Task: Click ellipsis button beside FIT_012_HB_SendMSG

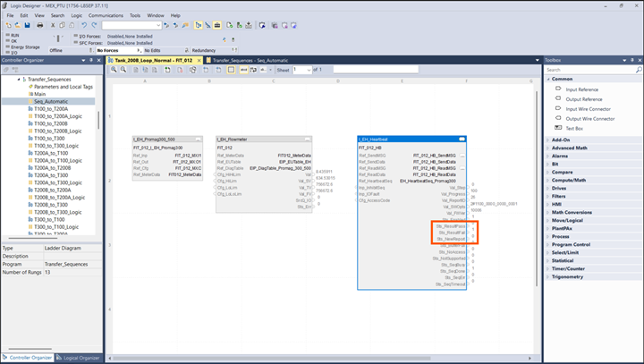Action: tap(462, 156)
